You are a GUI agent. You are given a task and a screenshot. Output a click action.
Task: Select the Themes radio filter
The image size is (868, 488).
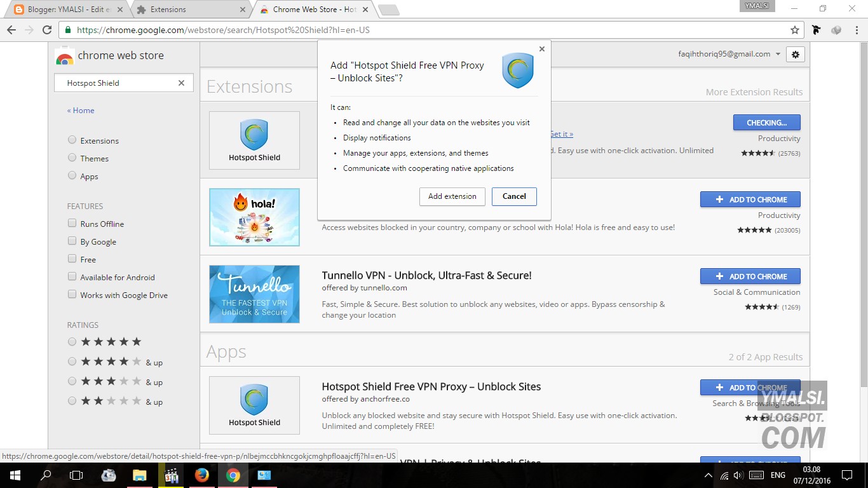click(x=72, y=158)
